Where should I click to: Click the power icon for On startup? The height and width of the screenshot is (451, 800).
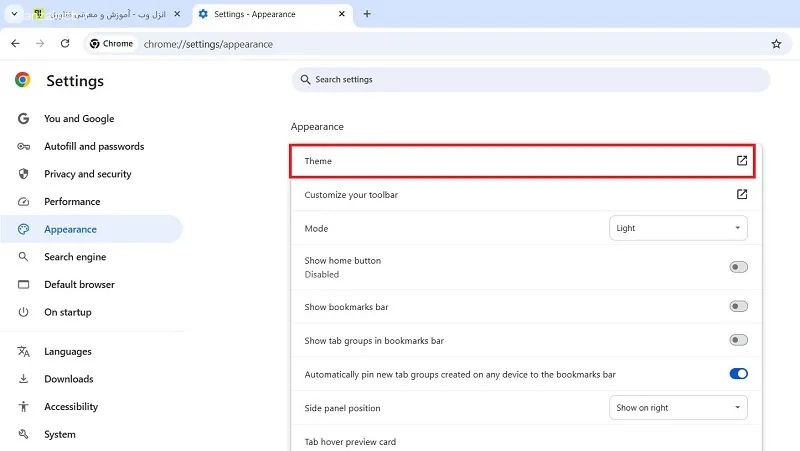coord(23,312)
